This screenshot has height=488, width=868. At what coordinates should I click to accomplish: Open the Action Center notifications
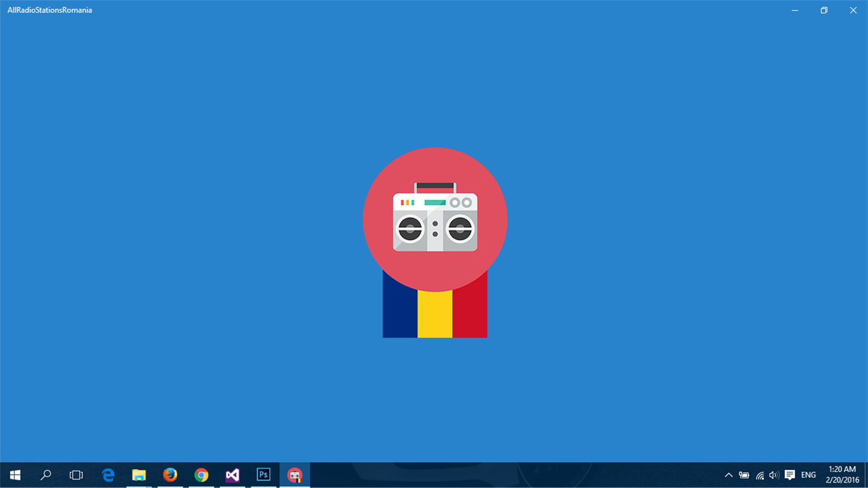[790, 475]
